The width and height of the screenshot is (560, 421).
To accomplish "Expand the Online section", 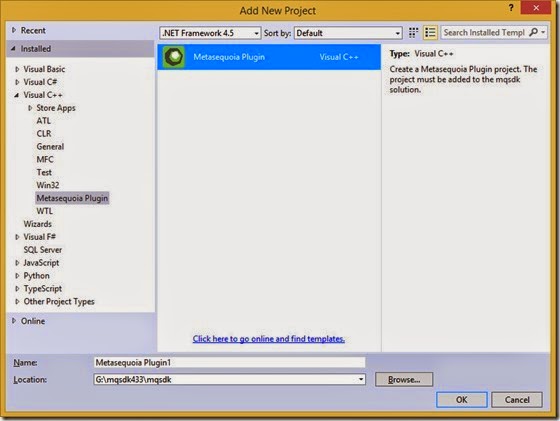I will (x=14, y=321).
